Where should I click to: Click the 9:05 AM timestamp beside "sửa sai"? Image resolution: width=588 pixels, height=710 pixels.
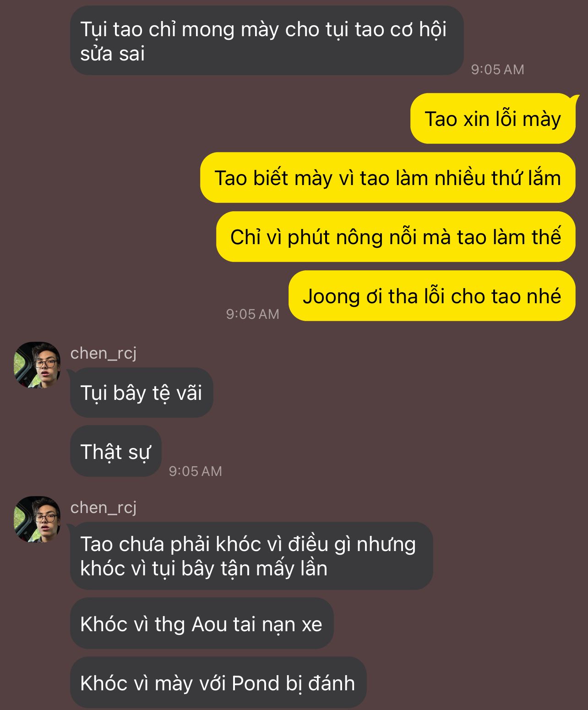(x=497, y=69)
